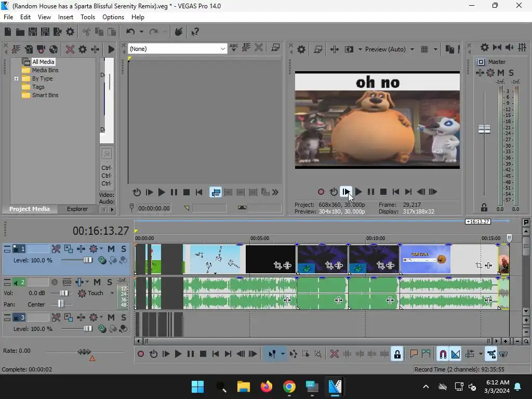Open Master FX icon below Master label
Image resolution: width=532 pixels, height=399 pixels.
pyautogui.click(x=480, y=73)
